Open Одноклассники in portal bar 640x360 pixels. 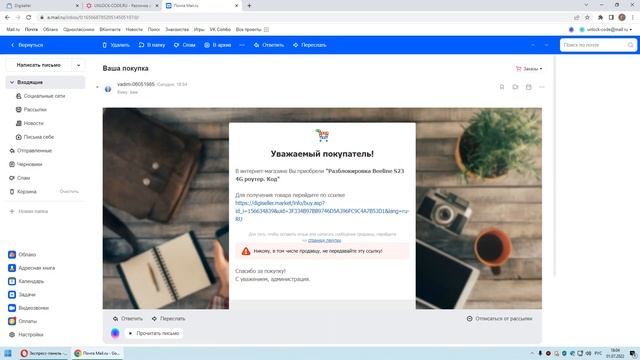79,29
